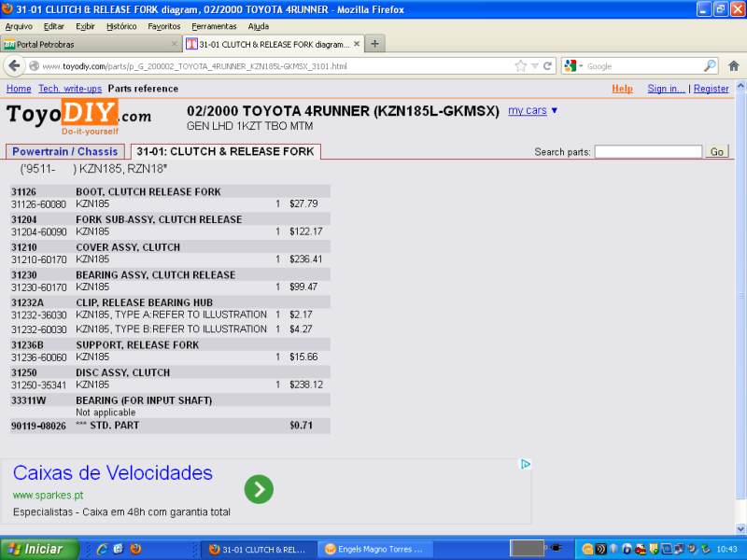The height and width of the screenshot is (560, 747).
Task: Click the Register link
Action: [712, 89]
